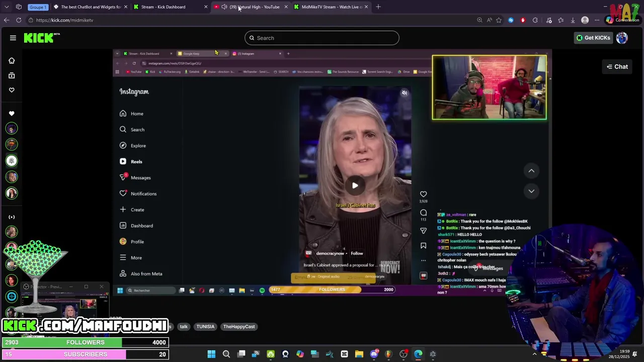644x362 pixels.
Task: Click Reels in streamed Instagram sidebar
Action: (131, 162)
